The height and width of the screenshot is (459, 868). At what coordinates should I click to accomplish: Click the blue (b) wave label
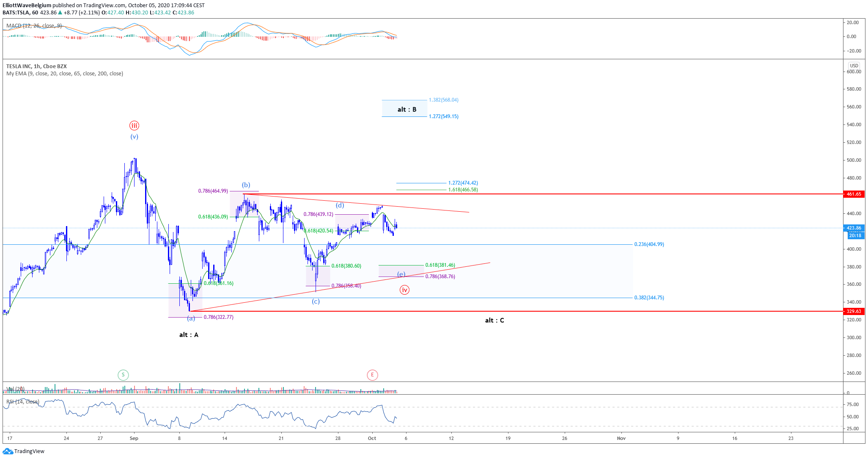click(x=246, y=185)
